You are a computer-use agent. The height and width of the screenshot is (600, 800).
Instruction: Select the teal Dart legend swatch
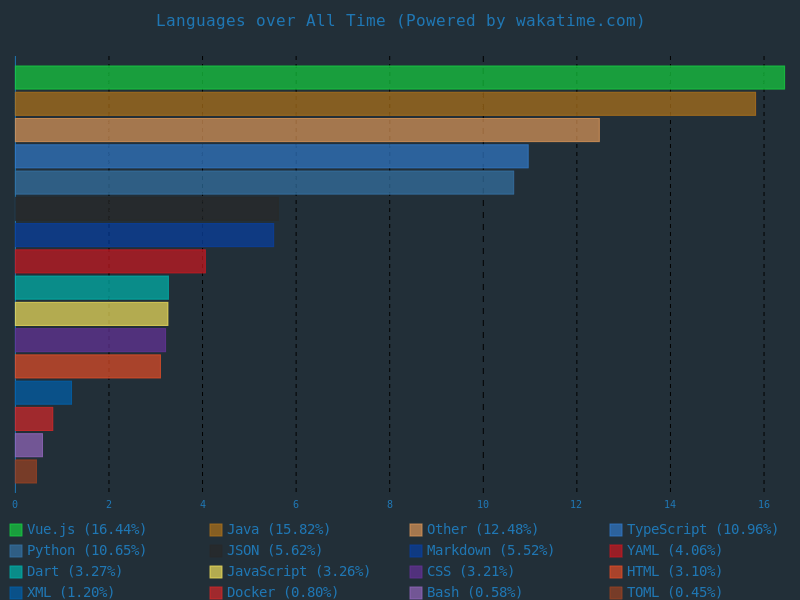coord(16,572)
